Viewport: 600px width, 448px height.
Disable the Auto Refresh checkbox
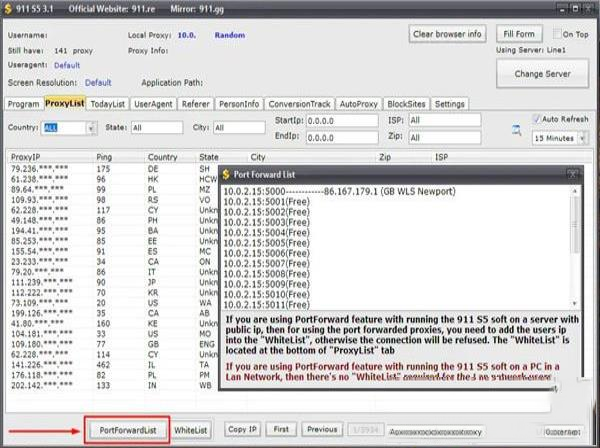(x=537, y=119)
